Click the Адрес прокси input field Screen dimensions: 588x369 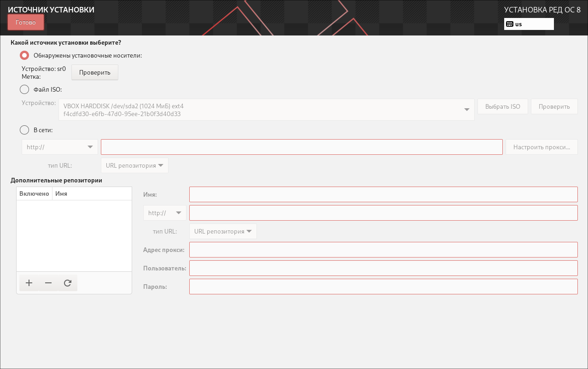383,250
